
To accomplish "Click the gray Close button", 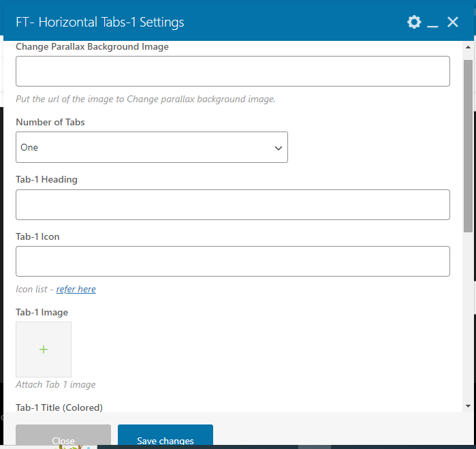I will (x=63, y=437).
